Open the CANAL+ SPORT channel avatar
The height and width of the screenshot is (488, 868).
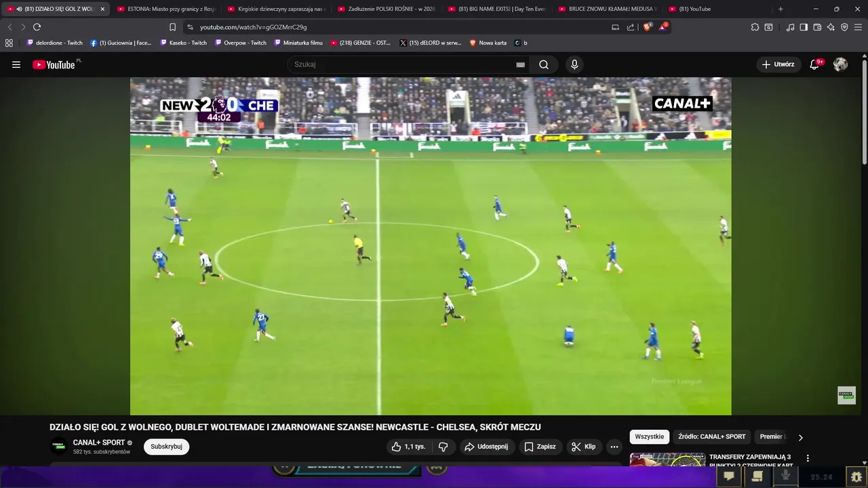(59, 447)
